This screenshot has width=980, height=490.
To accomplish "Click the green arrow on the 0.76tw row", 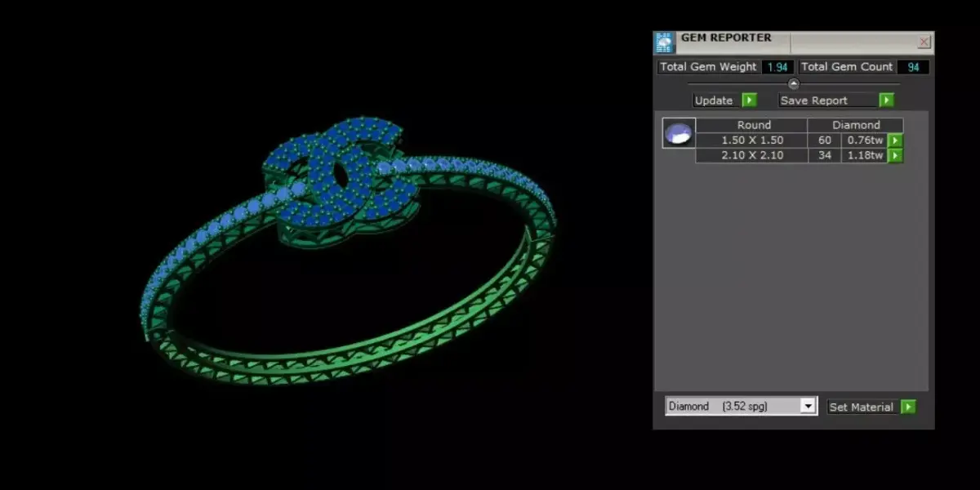I will click(x=895, y=140).
